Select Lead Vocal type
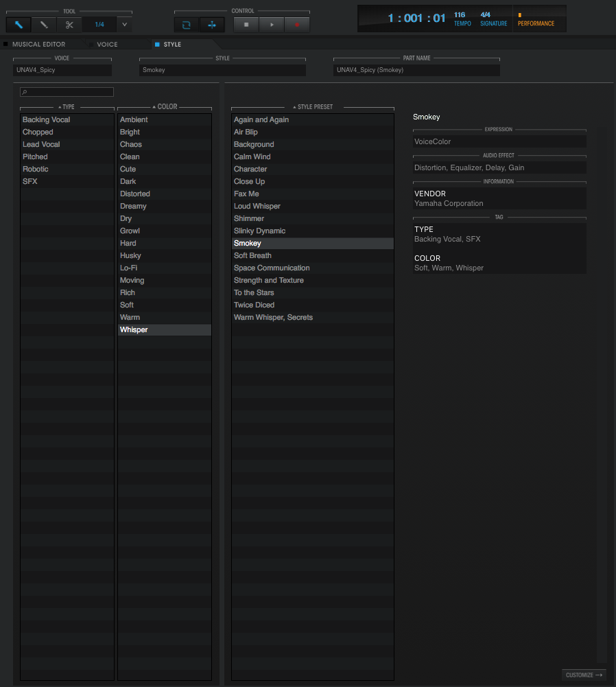Viewport: 616px width, 687px height. pos(67,144)
